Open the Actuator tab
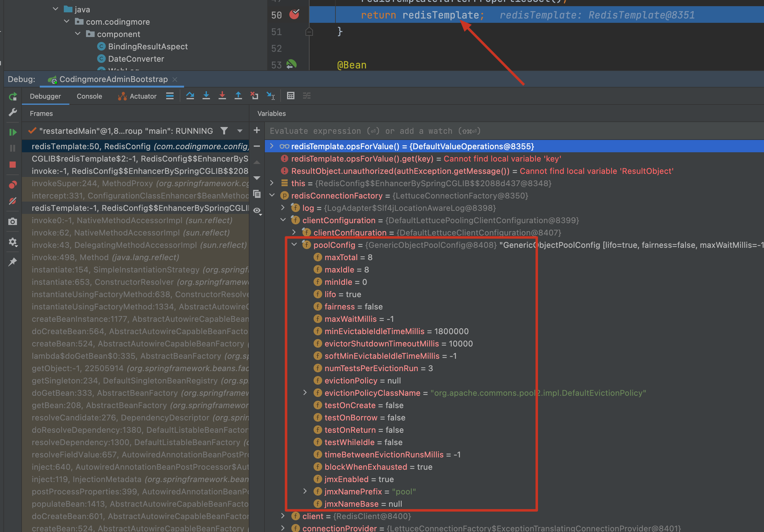This screenshot has width=764, height=532. pos(137,96)
